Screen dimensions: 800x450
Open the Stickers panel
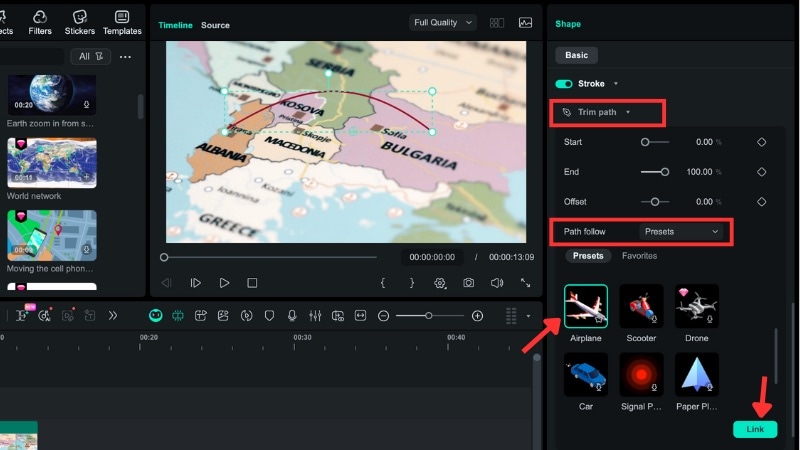(80, 23)
